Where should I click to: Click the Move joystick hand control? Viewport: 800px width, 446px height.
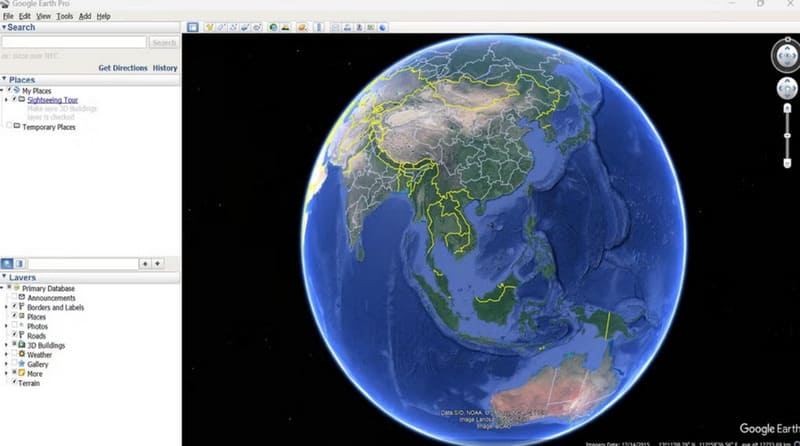coord(784,90)
